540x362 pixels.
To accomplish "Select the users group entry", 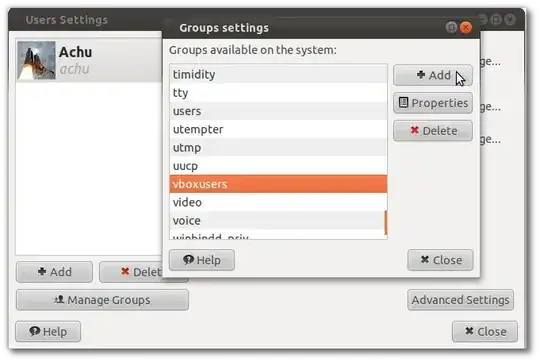I will coord(278,111).
